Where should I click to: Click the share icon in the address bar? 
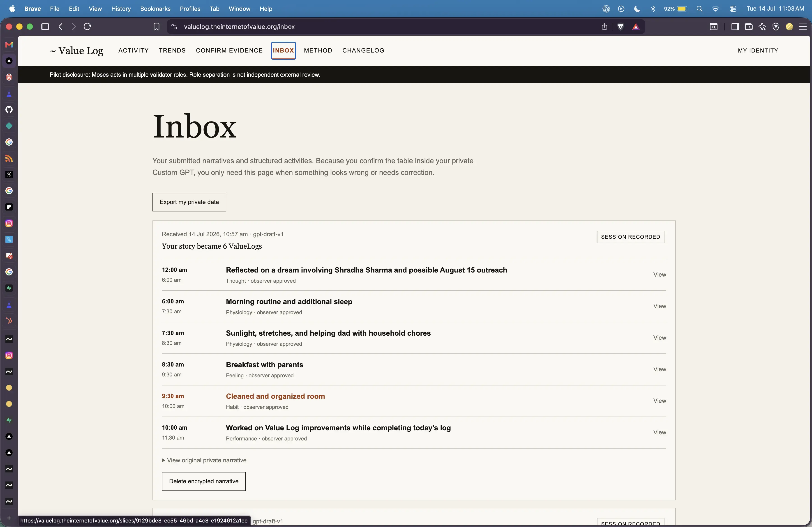604,27
